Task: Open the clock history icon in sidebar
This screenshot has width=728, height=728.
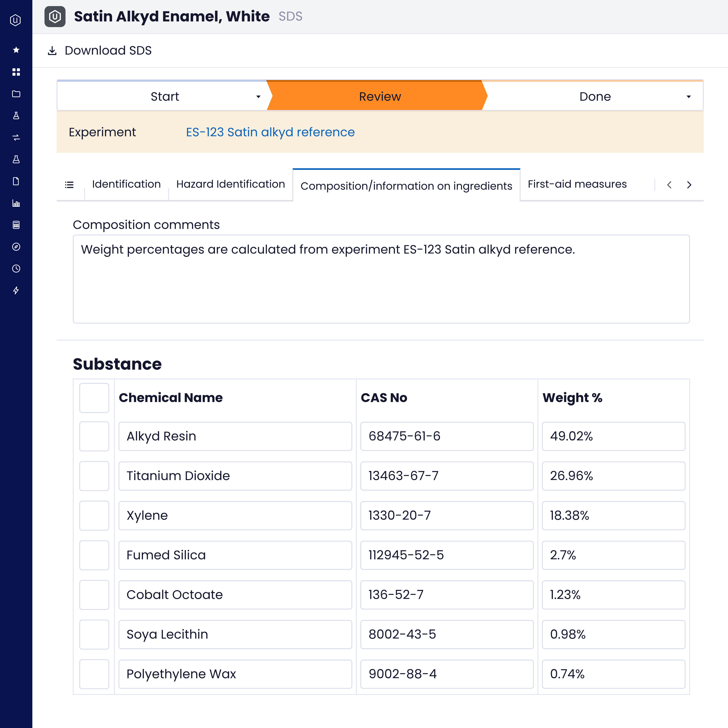Action: pyautogui.click(x=16, y=269)
